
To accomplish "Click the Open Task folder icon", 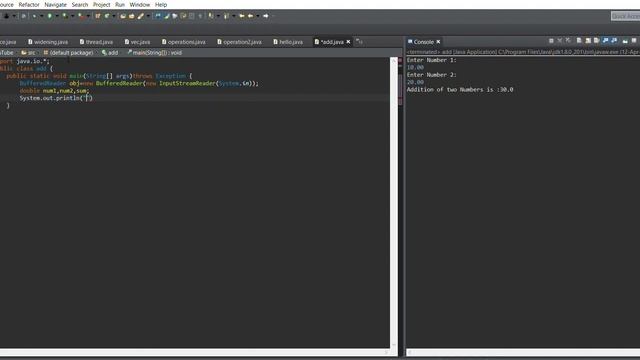I will 131,16.
